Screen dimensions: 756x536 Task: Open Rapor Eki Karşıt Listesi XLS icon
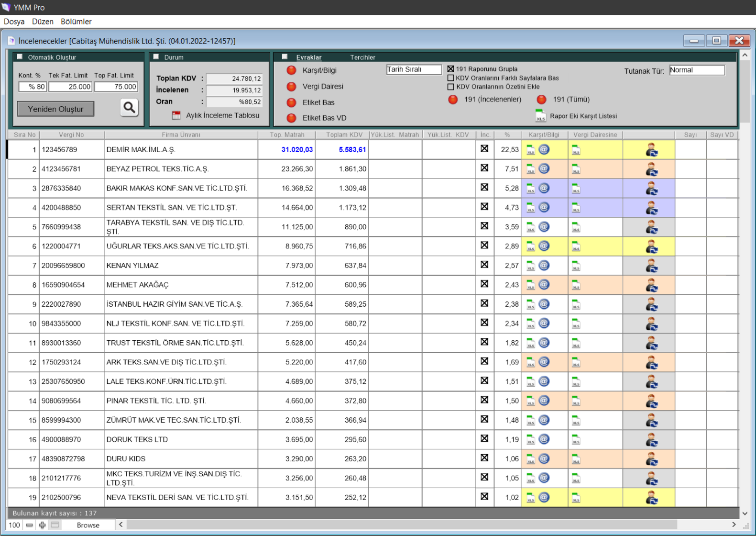click(x=540, y=116)
